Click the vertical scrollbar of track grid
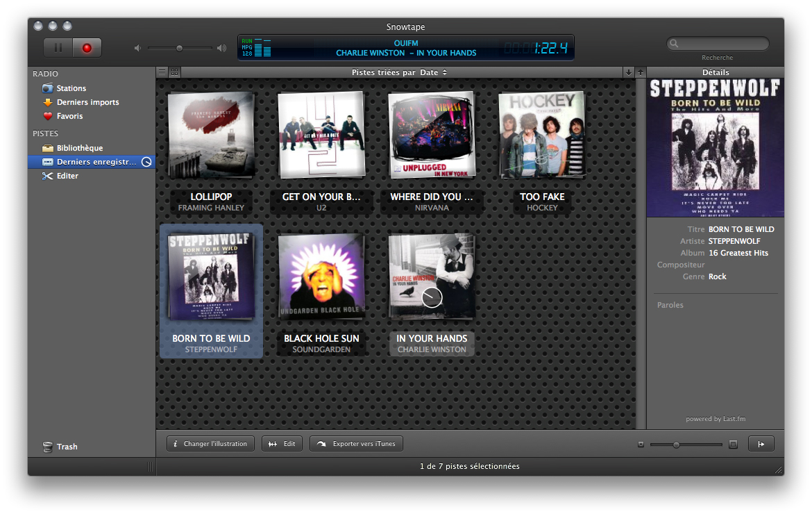812x514 pixels. tap(641, 254)
